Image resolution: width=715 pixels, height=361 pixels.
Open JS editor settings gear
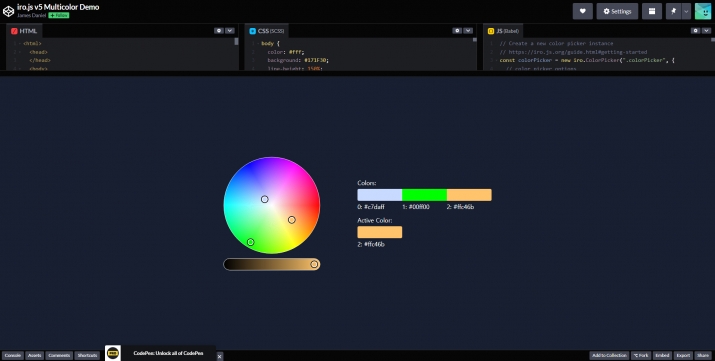(x=695, y=31)
